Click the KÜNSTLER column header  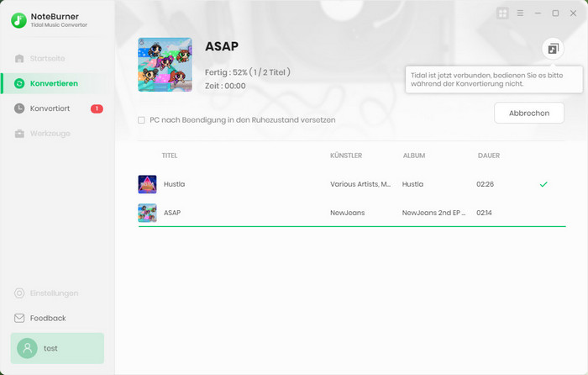coord(346,156)
